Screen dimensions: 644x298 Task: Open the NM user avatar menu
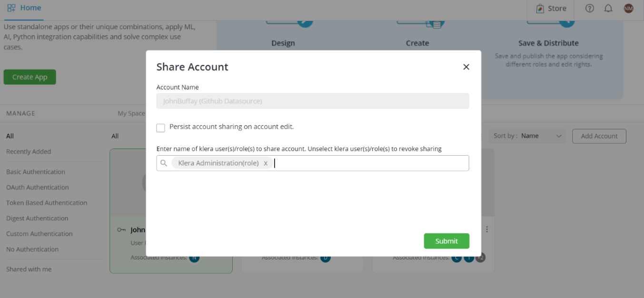click(x=629, y=8)
